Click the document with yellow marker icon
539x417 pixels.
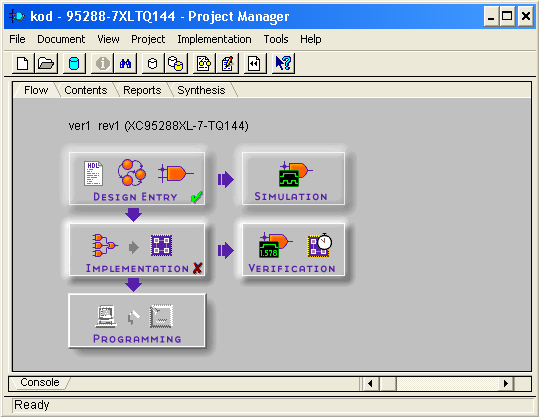tap(204, 64)
